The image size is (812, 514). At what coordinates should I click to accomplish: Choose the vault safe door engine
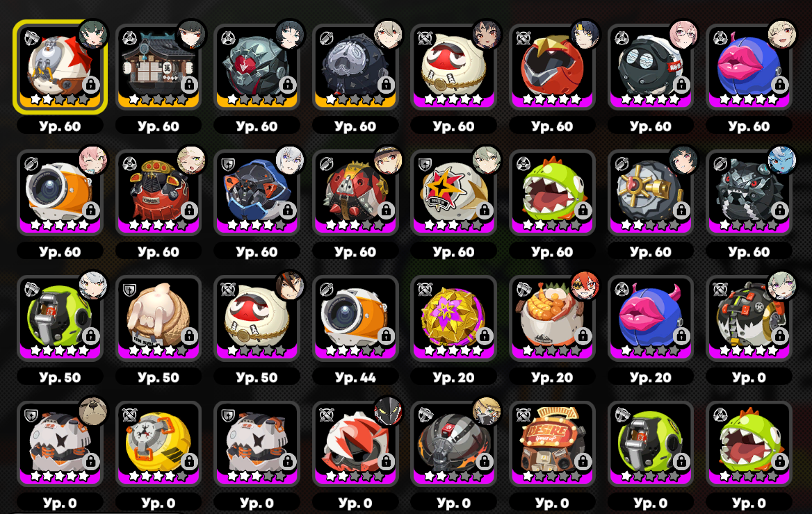coord(651,192)
